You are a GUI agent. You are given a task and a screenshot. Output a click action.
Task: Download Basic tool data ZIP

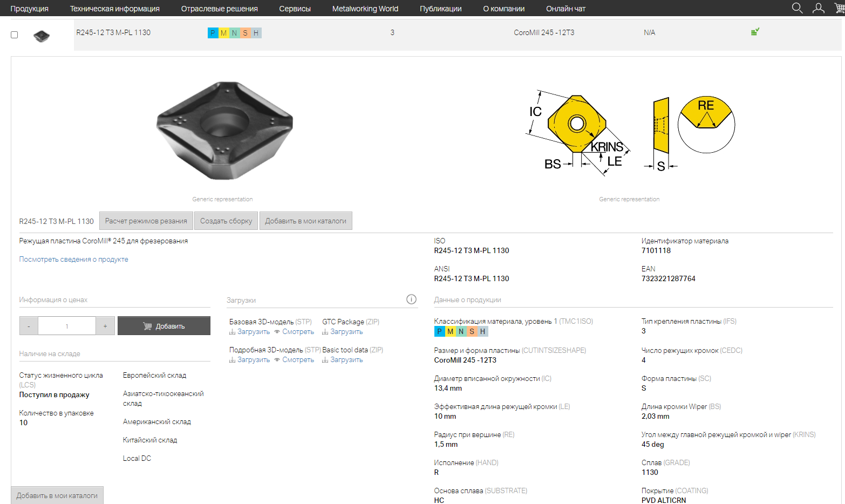pyautogui.click(x=343, y=360)
